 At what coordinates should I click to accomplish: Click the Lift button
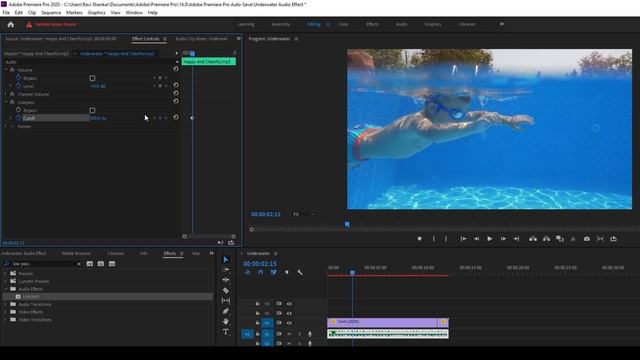(533, 239)
